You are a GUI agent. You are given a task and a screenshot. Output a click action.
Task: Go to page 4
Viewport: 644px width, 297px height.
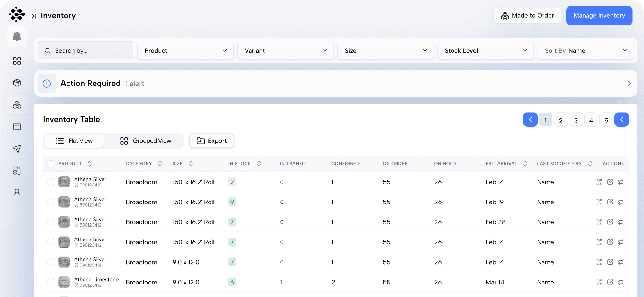tap(591, 120)
